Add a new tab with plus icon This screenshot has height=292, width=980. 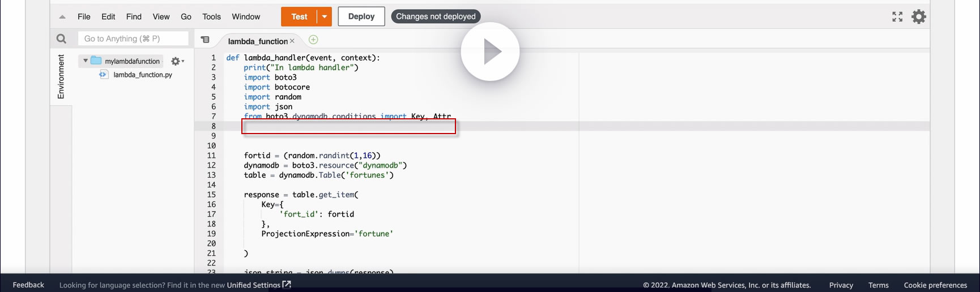click(x=313, y=40)
